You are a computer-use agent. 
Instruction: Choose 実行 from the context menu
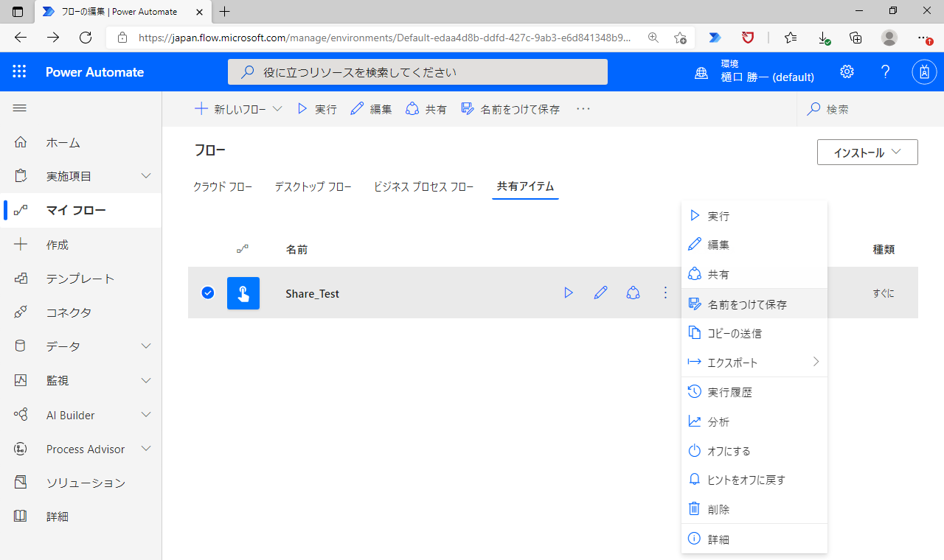pyautogui.click(x=754, y=216)
